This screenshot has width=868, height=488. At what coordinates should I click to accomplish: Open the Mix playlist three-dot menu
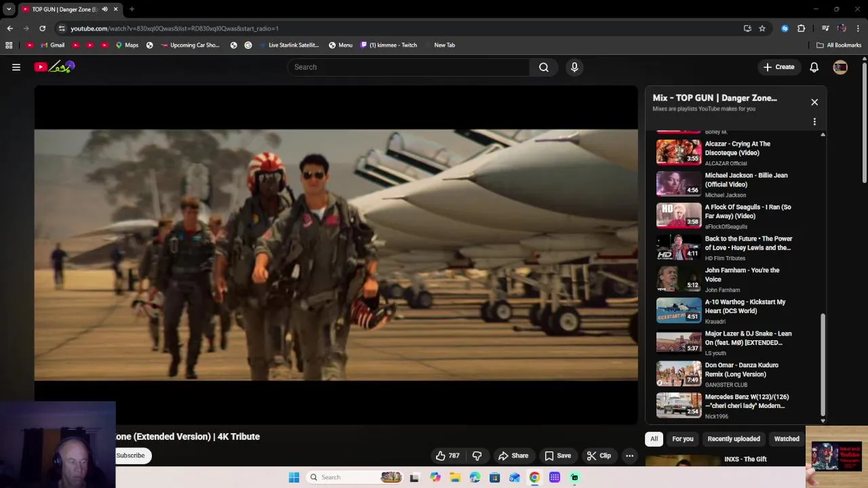[814, 122]
